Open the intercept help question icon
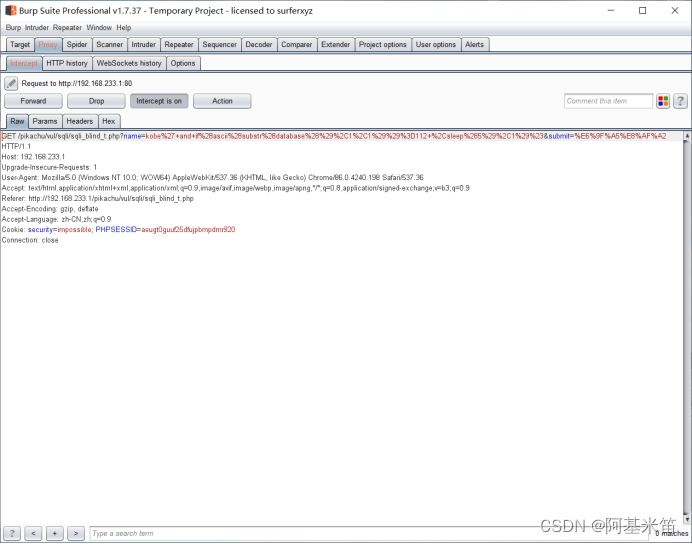The image size is (692, 544). tap(680, 101)
